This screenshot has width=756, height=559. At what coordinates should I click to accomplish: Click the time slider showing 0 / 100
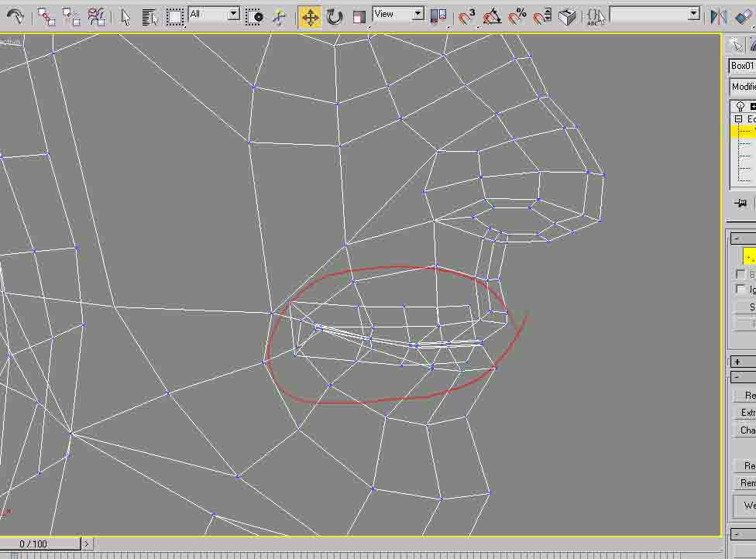[40, 544]
